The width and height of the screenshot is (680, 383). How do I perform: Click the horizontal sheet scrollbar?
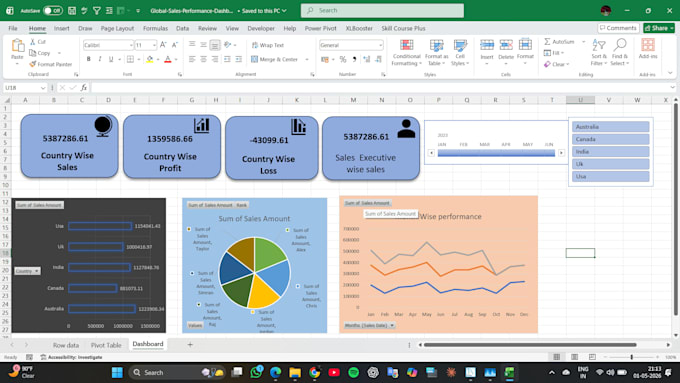(530, 345)
